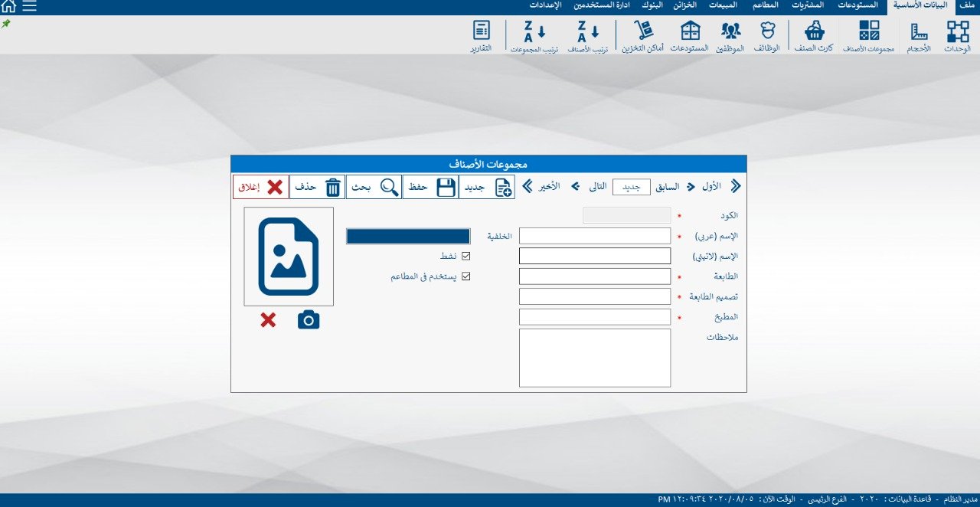Viewport: 980px width, 507px height.
Task: Click the home icon in top-left corner
Action: click(x=8, y=7)
